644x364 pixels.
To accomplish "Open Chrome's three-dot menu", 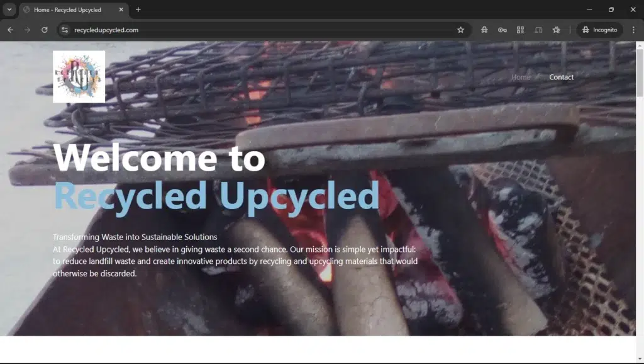I will [x=633, y=30].
